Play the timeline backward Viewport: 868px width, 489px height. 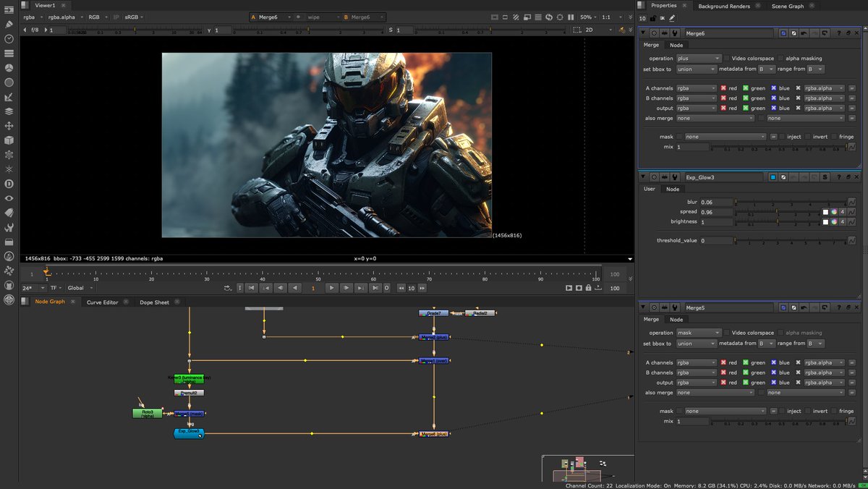[x=295, y=288]
